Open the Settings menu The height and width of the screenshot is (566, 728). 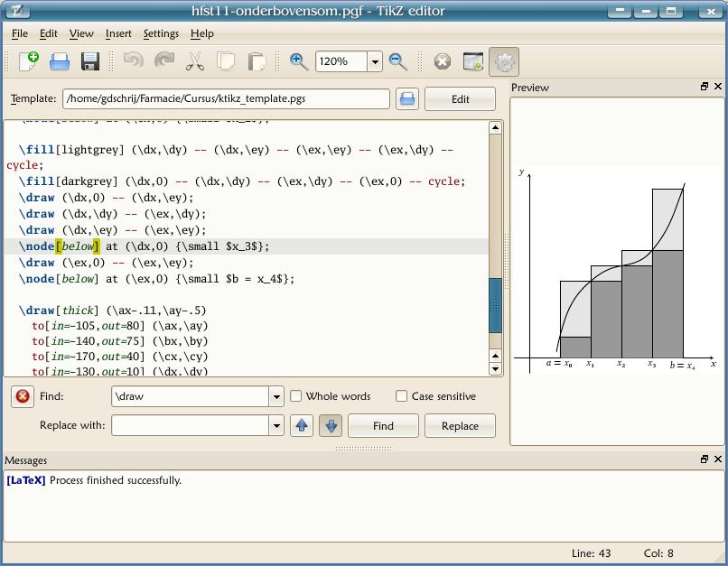[x=161, y=33]
